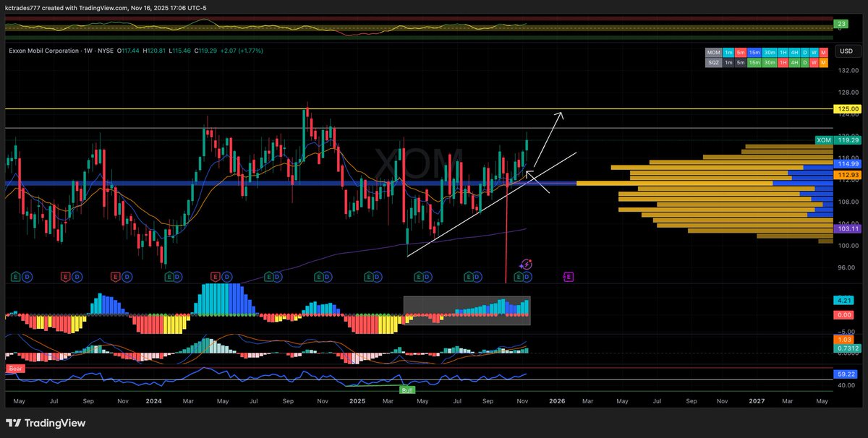Click the blue 114.99 price label
Image resolution: width=868 pixels, height=438 pixels.
[x=847, y=164]
